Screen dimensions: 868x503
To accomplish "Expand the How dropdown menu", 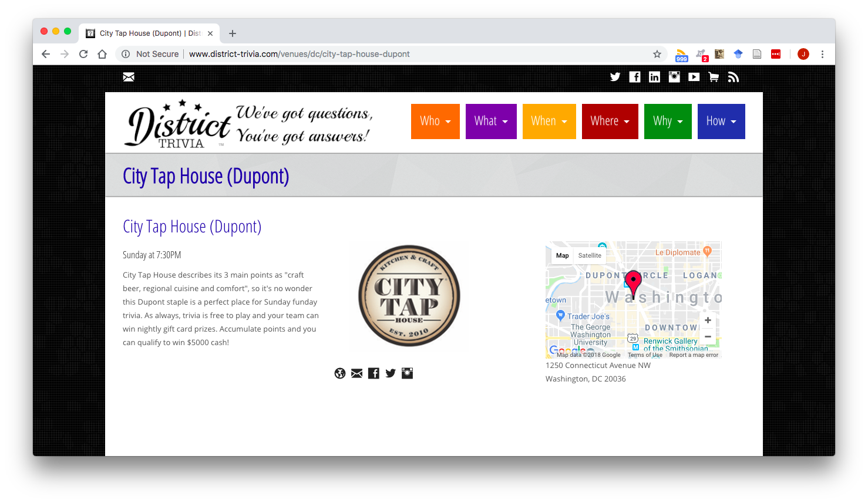I will click(721, 121).
